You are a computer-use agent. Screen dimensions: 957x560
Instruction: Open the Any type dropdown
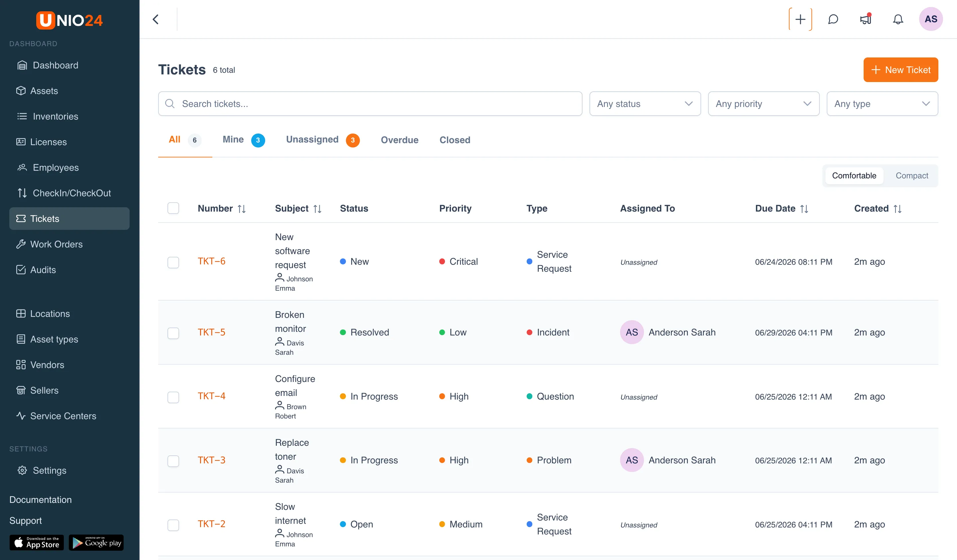point(882,104)
